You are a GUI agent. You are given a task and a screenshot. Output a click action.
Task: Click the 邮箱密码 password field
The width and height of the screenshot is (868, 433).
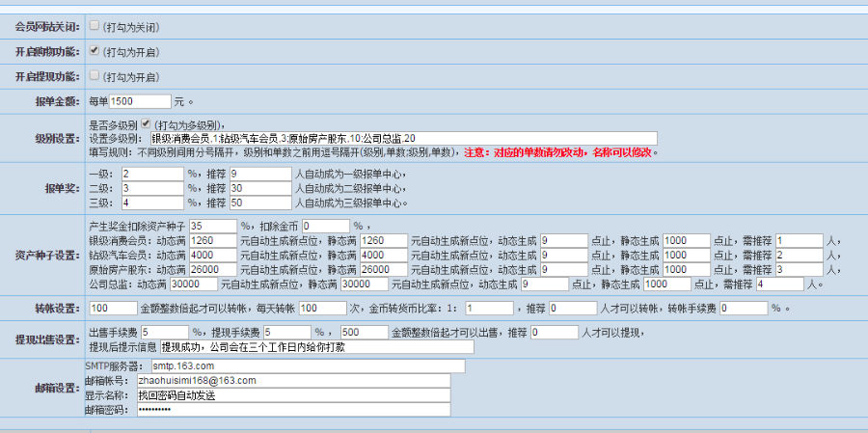coord(293,409)
